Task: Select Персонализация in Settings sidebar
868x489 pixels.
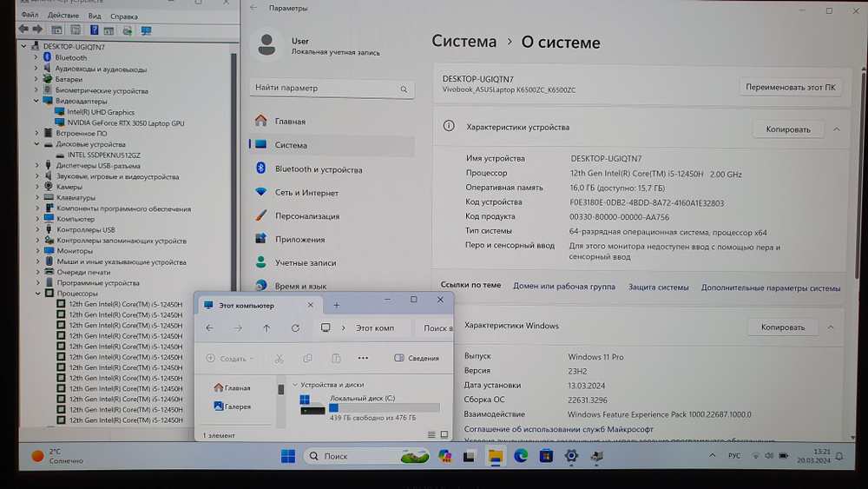Action: click(307, 216)
